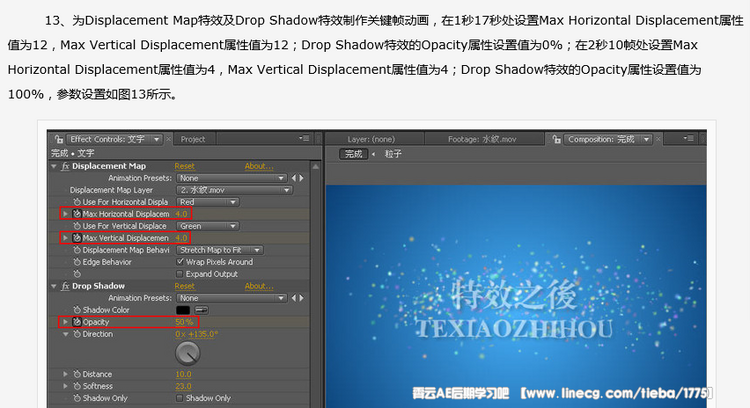
Task: Open the Effect Controls panel menu icon
Action: pyautogui.click(x=304, y=139)
